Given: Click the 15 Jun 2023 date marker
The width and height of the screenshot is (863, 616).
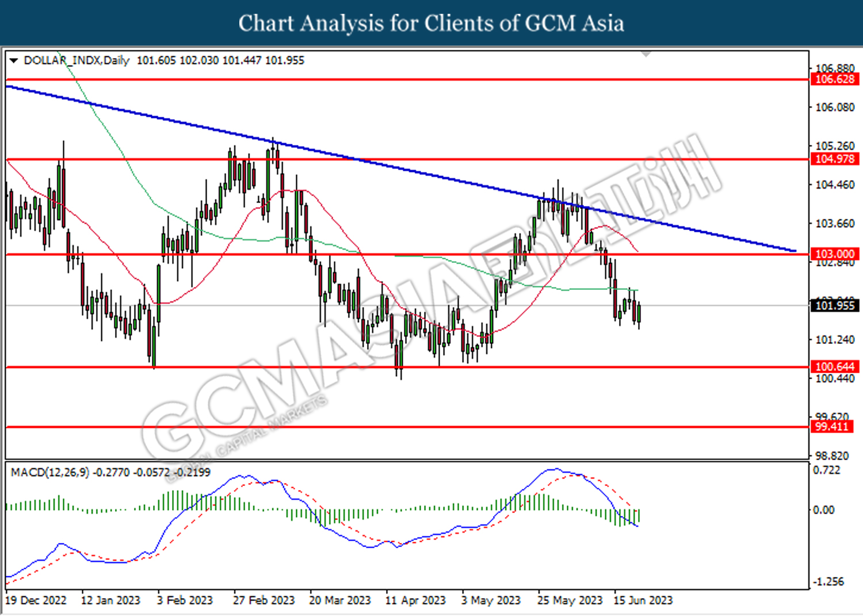Looking at the screenshot, I should click(643, 600).
